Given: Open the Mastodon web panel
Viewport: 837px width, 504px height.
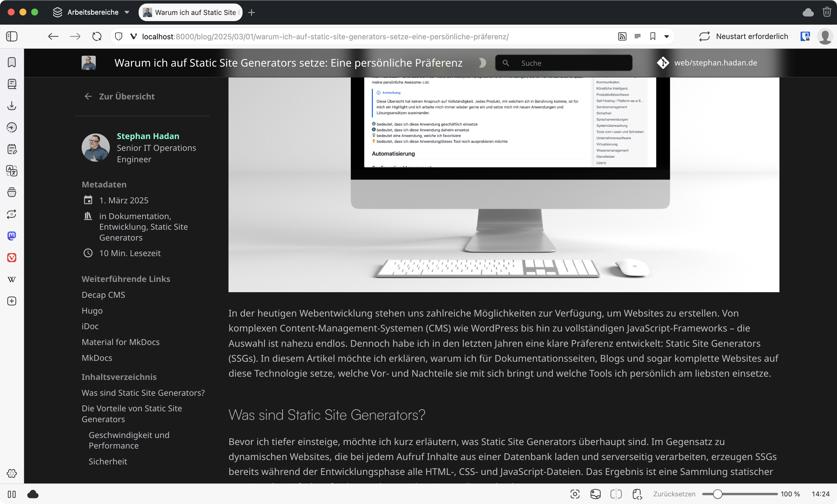Looking at the screenshot, I should [11, 236].
